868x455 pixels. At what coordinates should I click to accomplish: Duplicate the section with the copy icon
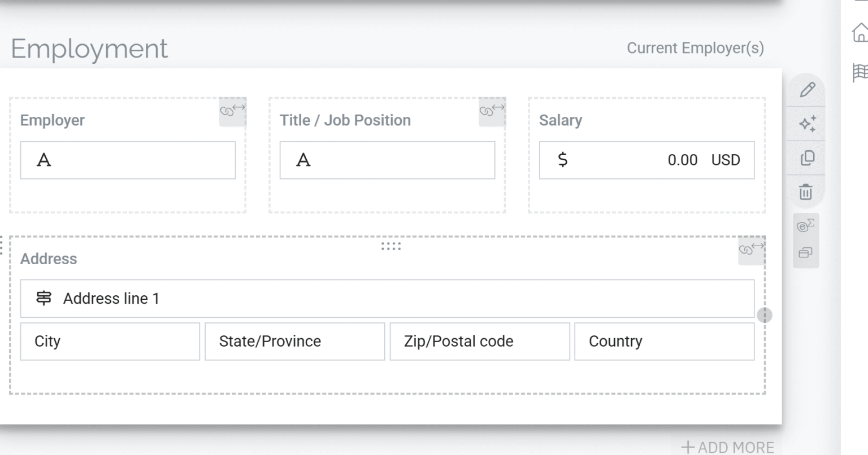pyautogui.click(x=807, y=158)
